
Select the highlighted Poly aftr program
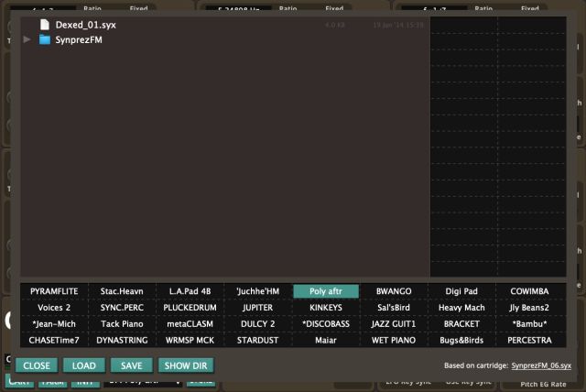(326, 291)
